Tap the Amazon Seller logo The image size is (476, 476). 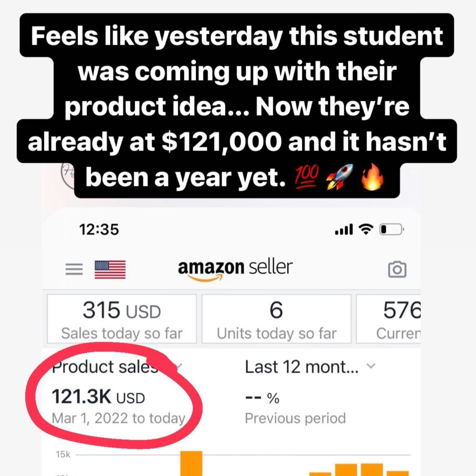(235, 269)
